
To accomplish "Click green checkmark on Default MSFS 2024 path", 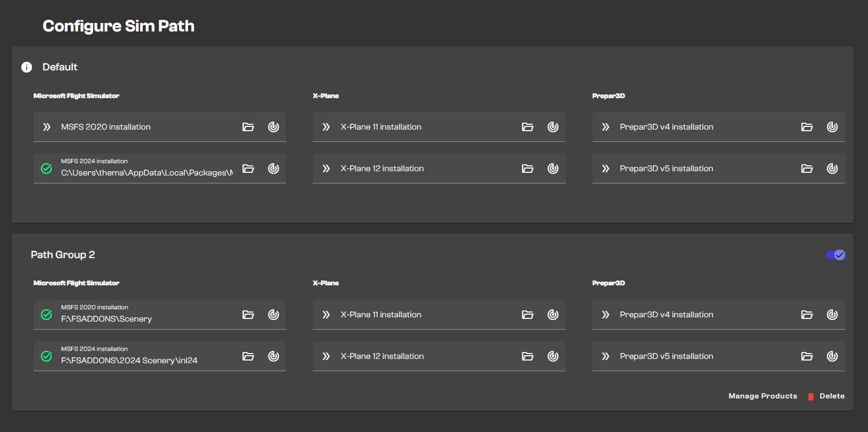I will pos(47,169).
